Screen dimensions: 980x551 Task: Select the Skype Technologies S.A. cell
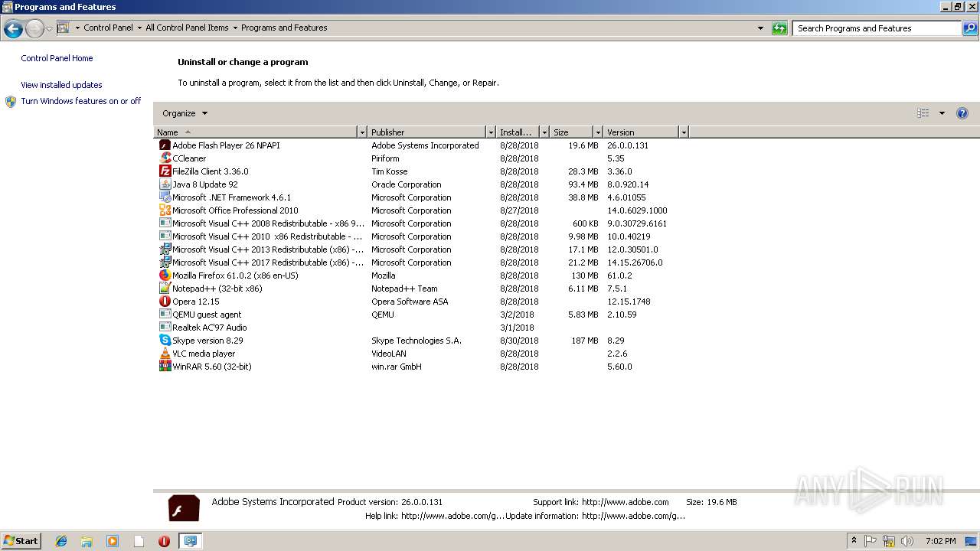pyautogui.click(x=416, y=341)
